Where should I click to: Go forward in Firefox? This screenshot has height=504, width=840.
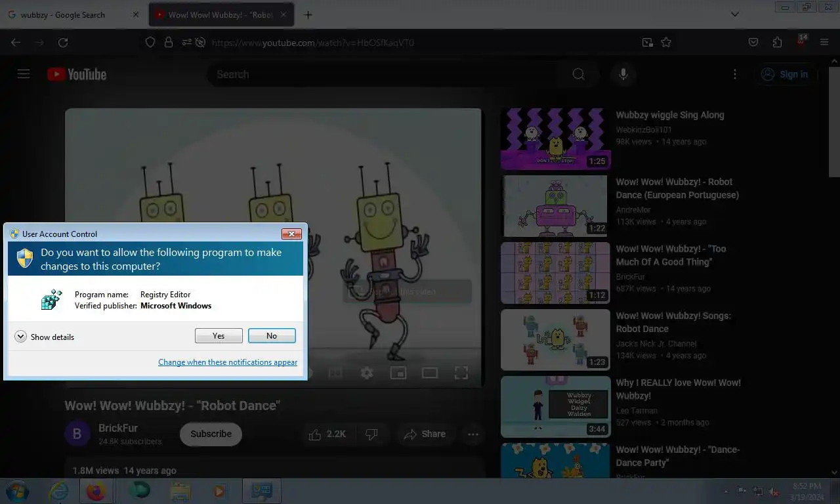(39, 43)
